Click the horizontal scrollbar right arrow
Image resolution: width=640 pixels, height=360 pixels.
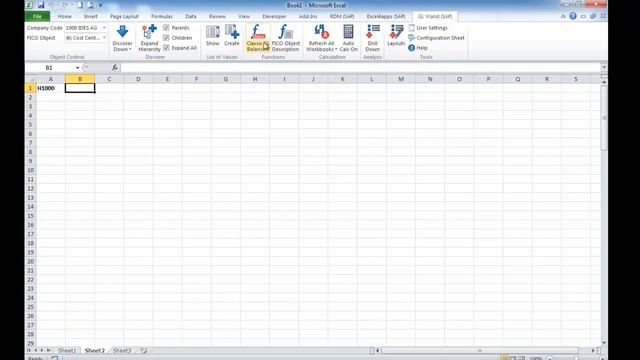click(x=593, y=350)
